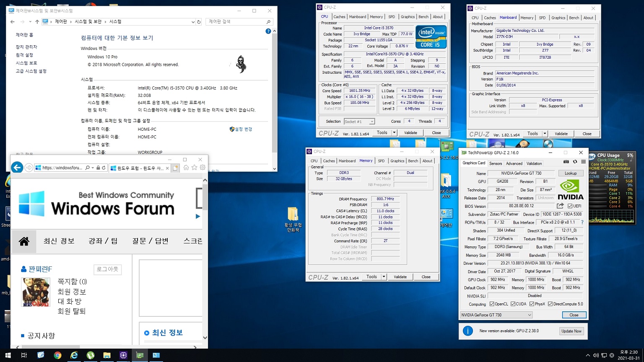Click Lookup button in GPU-Z
The width and height of the screenshot is (644, 362).
coord(571,173)
